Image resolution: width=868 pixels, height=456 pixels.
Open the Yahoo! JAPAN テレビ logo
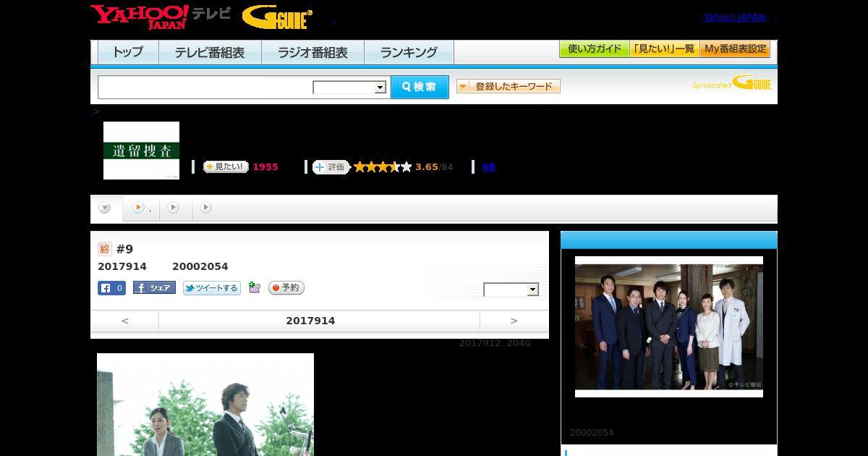pos(161,17)
